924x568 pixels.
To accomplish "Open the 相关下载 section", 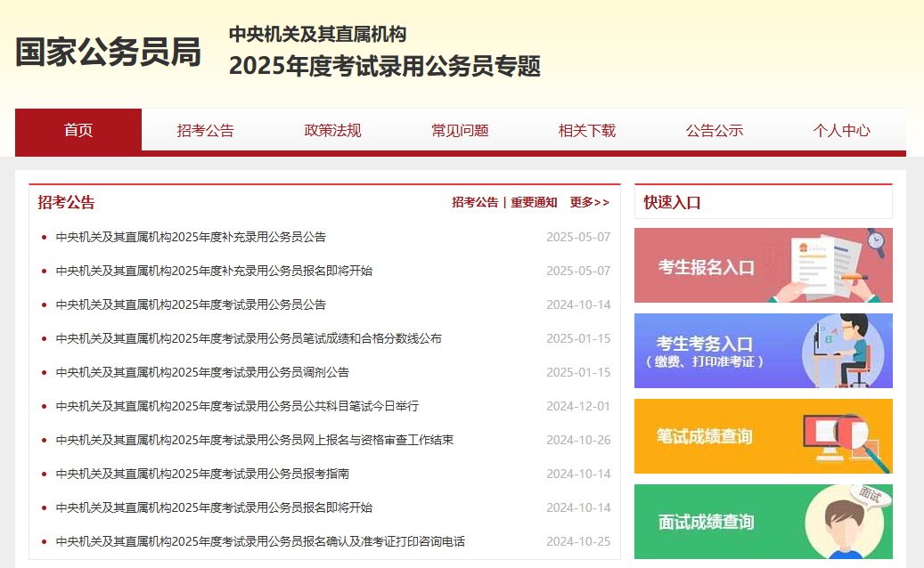I will pos(586,130).
